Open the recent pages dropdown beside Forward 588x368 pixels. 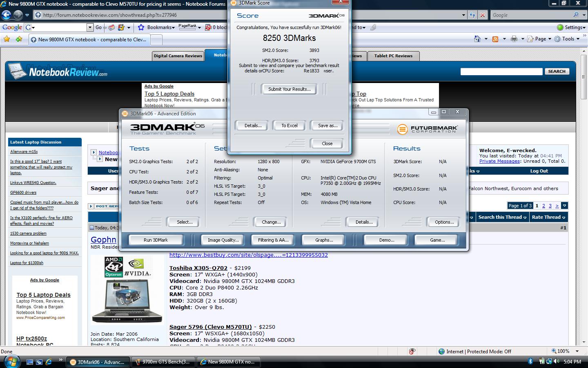[x=27, y=15]
